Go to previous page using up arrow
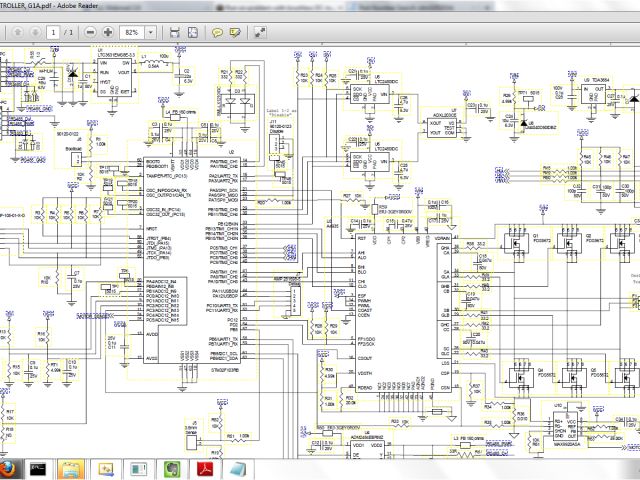Image resolution: width=640 pixels, height=480 pixels. point(16,32)
